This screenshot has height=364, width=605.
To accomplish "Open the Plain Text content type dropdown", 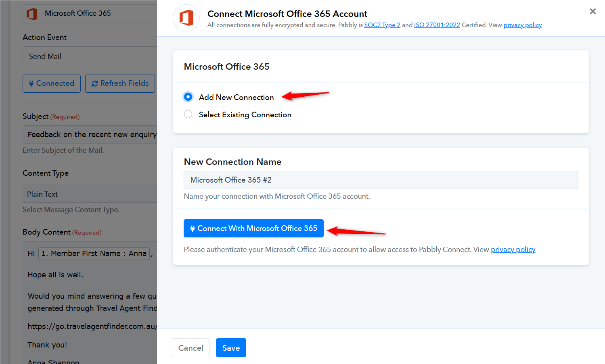I will pyautogui.click(x=90, y=194).
